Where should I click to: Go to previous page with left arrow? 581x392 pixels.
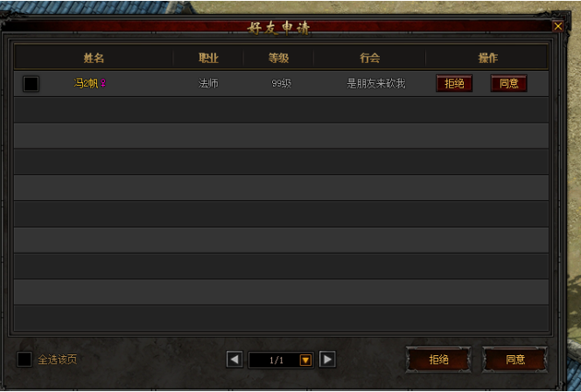(234, 359)
